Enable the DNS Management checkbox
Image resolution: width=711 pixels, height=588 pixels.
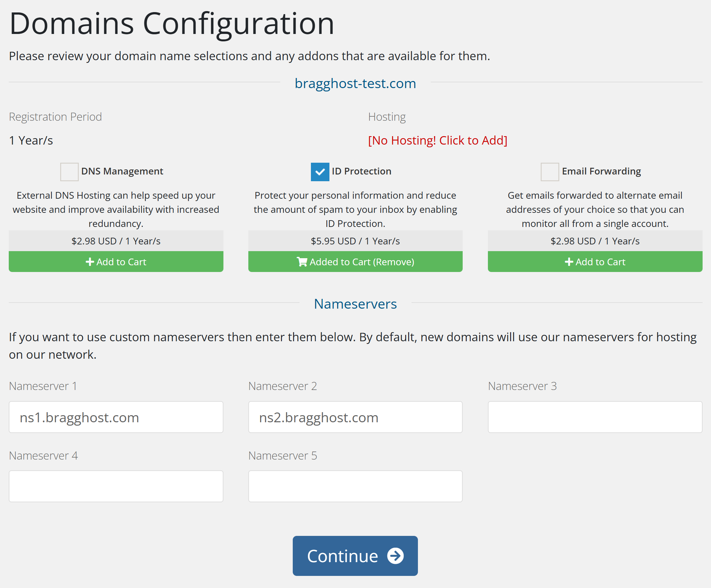click(69, 172)
